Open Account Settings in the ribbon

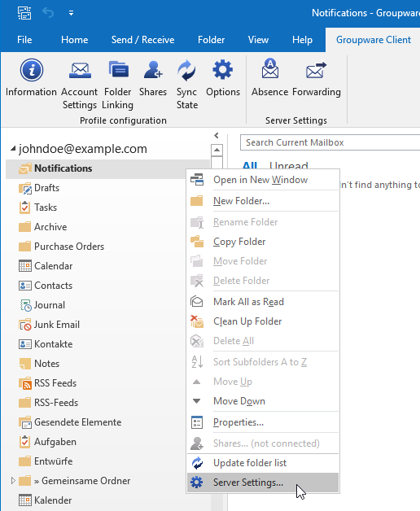tap(80, 84)
